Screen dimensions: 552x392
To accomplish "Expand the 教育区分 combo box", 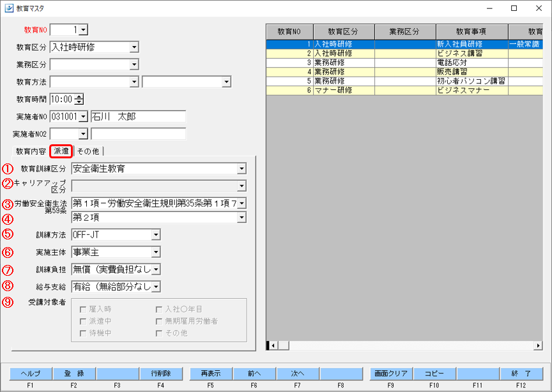I will click(x=134, y=47).
